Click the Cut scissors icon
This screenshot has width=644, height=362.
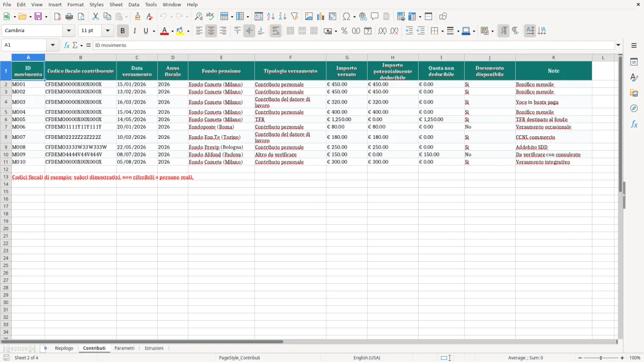pyautogui.click(x=96, y=17)
